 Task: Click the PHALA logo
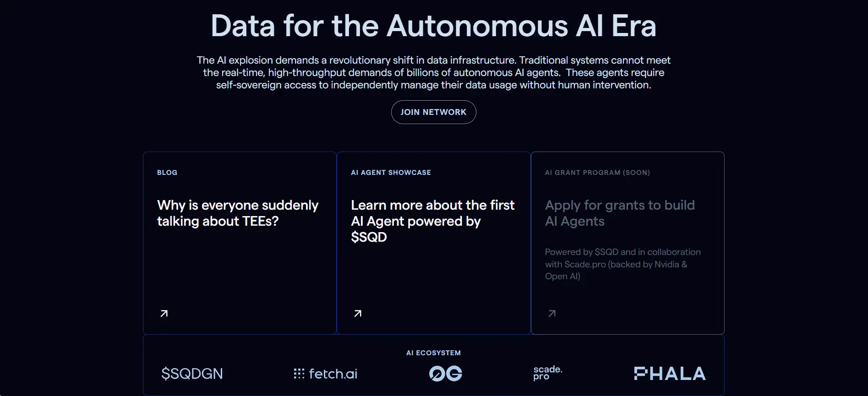point(670,374)
